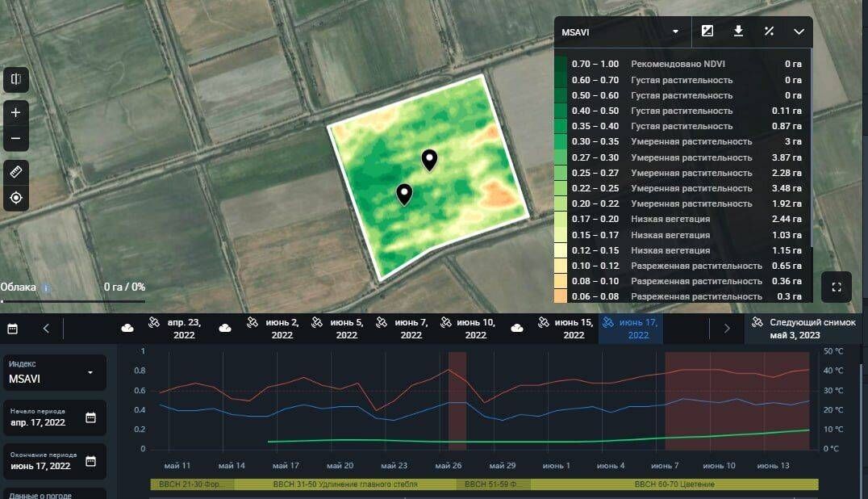Click BBCH 21-30 growth stage segment
Viewport: 868px width, 499px height.
192,484
